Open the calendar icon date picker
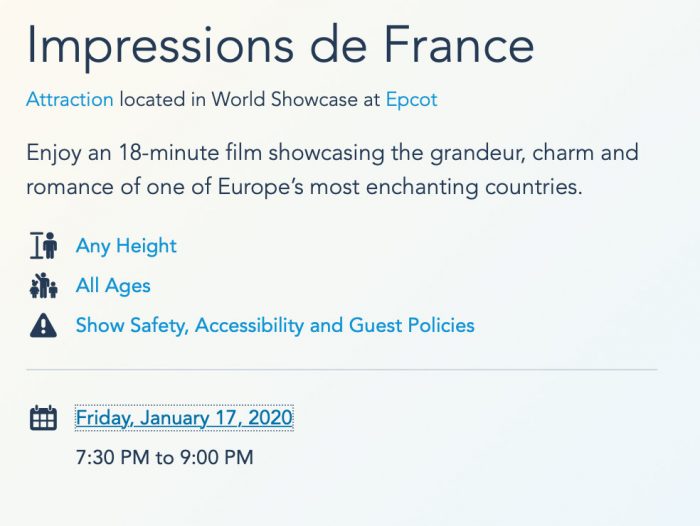 click(43, 418)
